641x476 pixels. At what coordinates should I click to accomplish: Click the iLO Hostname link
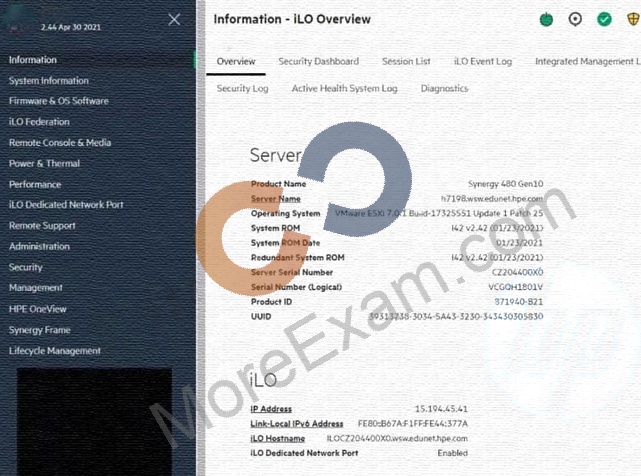click(278, 438)
